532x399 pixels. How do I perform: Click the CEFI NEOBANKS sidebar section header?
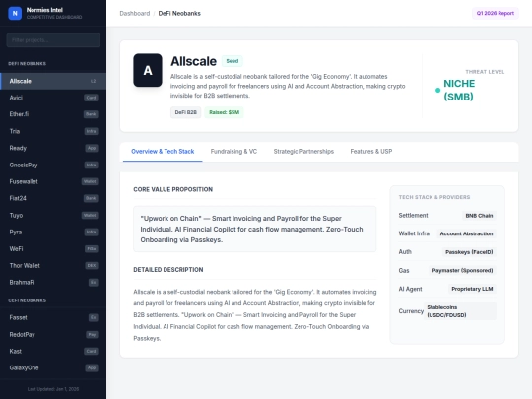pyautogui.click(x=28, y=300)
